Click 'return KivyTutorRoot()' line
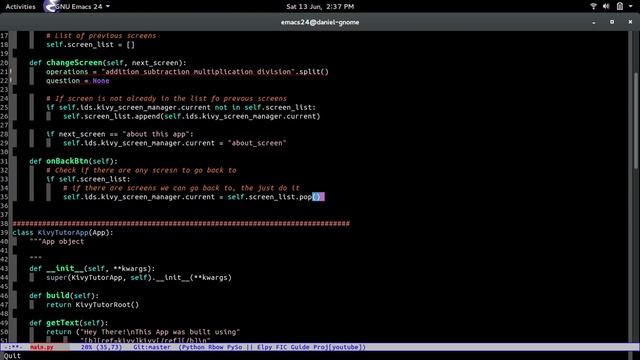Viewport: 640px width, 360px height. point(92,305)
